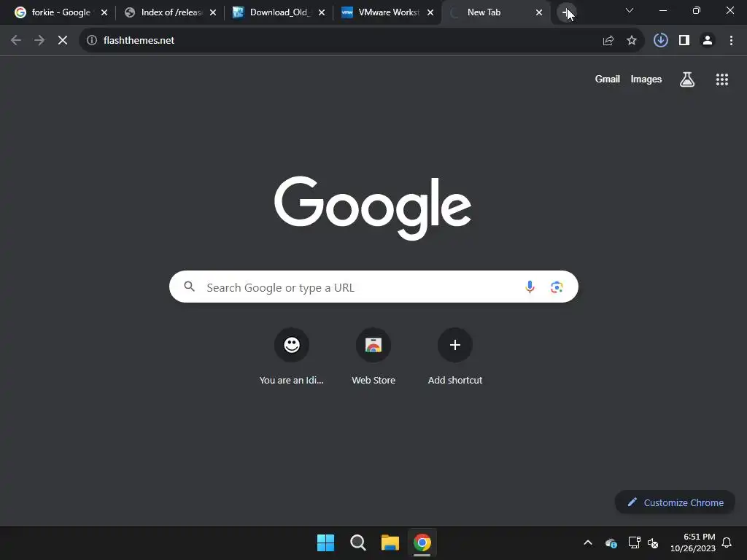View site information for flashthemes.net
This screenshot has height=560, width=747.
[x=92, y=41]
